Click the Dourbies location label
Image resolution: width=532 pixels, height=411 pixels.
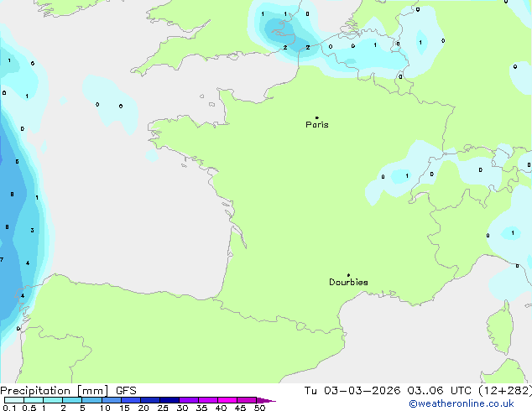point(348,282)
